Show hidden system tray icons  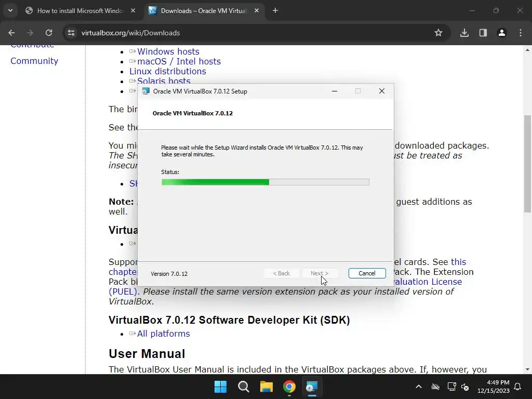419,387
